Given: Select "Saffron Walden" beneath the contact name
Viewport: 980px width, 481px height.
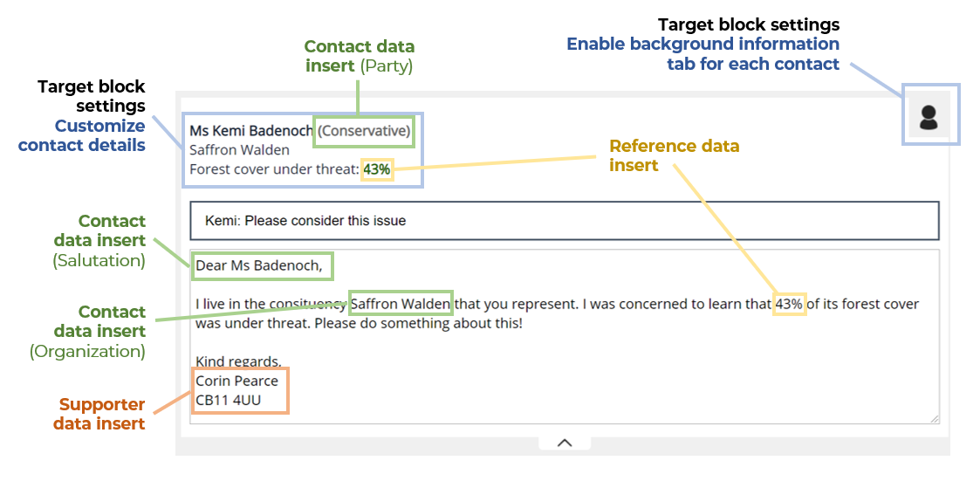Looking at the screenshot, I should coord(239,150).
